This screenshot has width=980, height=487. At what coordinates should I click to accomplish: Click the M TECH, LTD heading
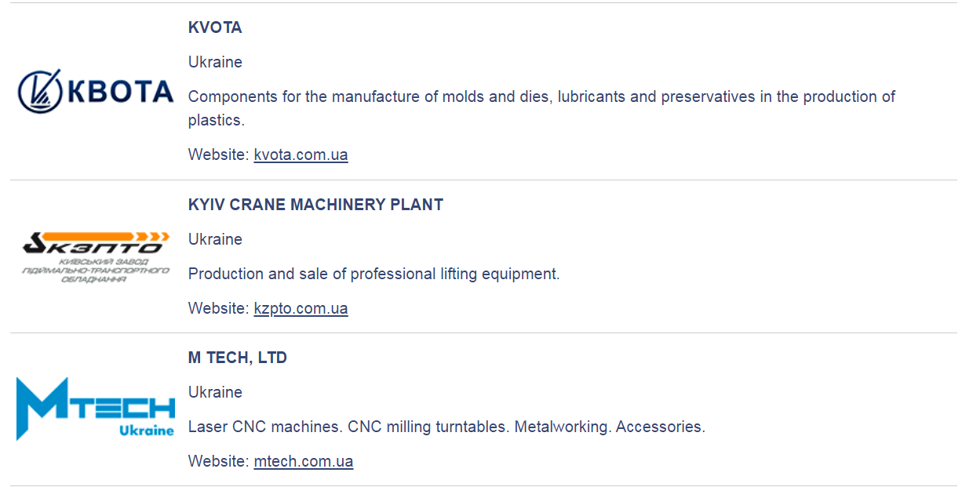tap(238, 358)
